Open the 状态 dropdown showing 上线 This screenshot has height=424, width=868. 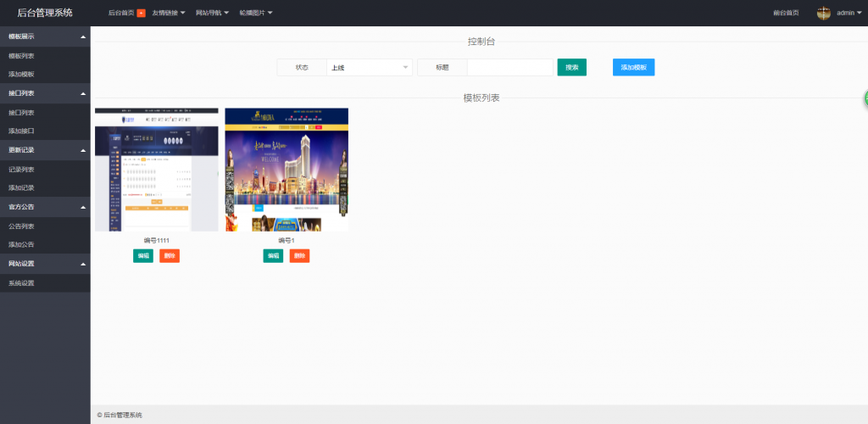370,67
